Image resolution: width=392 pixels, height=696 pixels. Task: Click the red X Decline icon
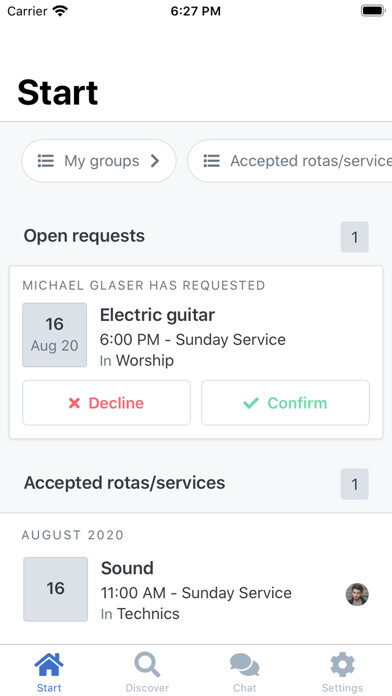[75, 403]
